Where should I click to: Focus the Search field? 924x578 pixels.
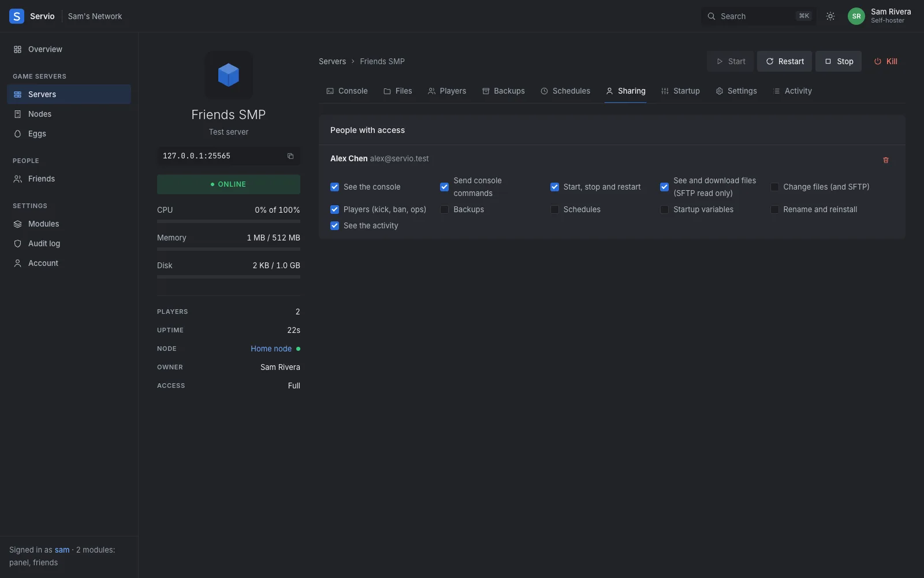point(759,16)
